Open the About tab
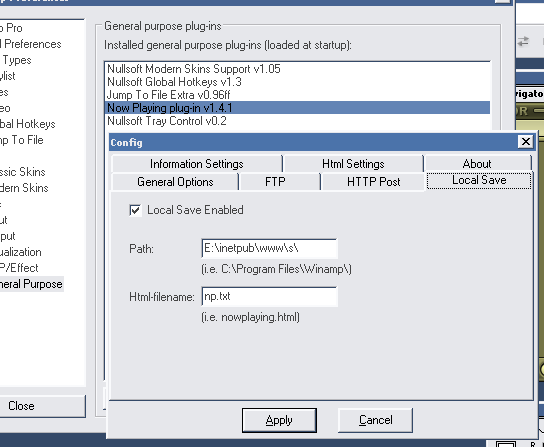Screen dimensions: 544x447 pos(477,163)
